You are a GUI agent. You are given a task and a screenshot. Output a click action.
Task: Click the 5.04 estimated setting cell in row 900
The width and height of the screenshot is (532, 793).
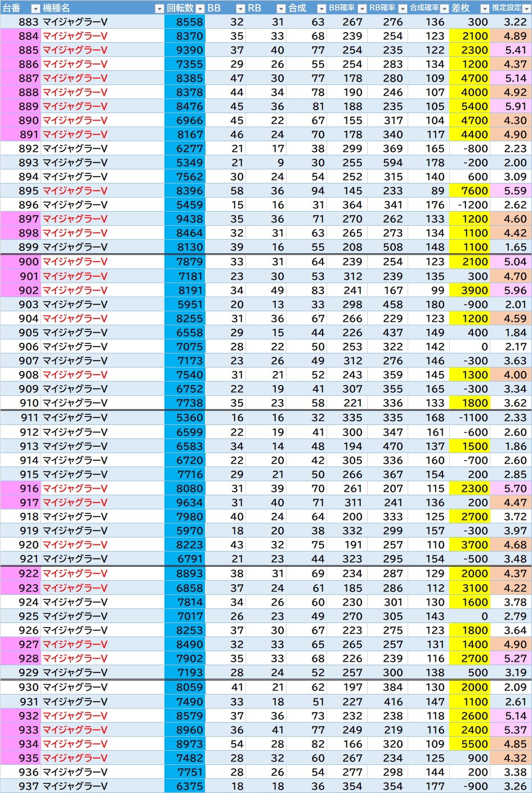(x=511, y=262)
